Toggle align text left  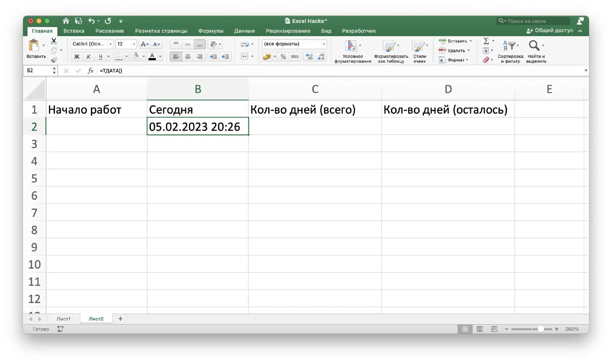click(x=176, y=57)
